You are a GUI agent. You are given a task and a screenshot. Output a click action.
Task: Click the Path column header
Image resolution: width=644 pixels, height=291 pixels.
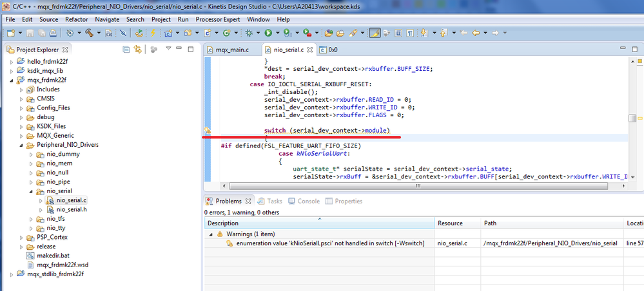point(552,223)
